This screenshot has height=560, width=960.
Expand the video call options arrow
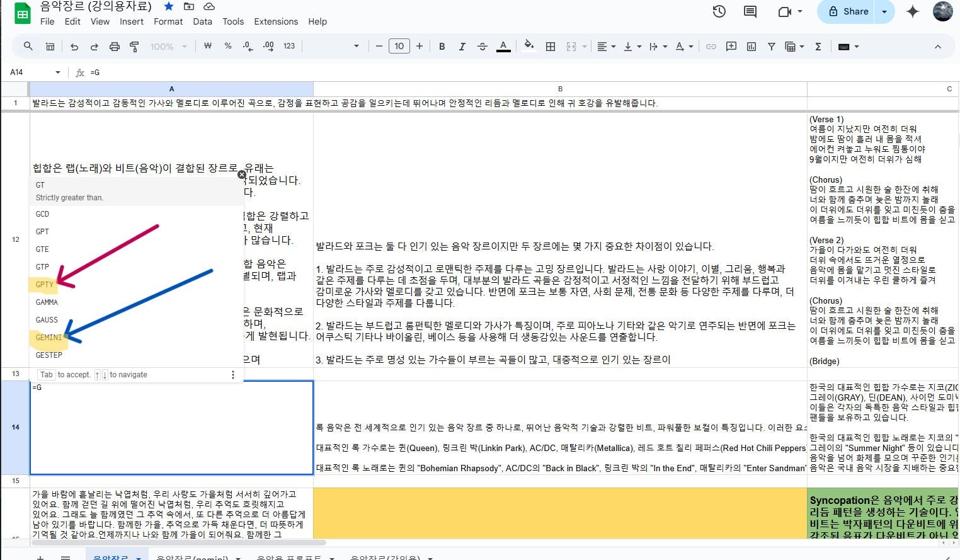pyautogui.click(x=800, y=11)
